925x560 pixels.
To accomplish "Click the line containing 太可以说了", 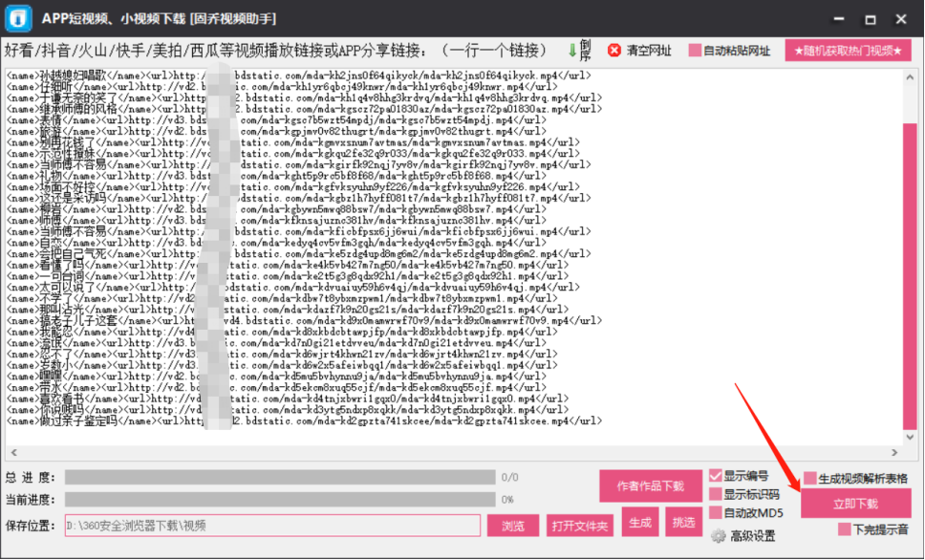I will pos(293,288).
